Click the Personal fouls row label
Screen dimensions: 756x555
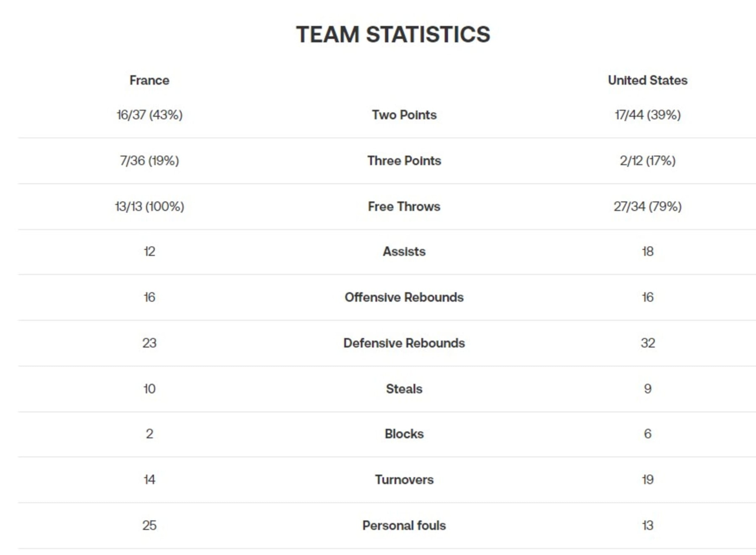tap(404, 525)
